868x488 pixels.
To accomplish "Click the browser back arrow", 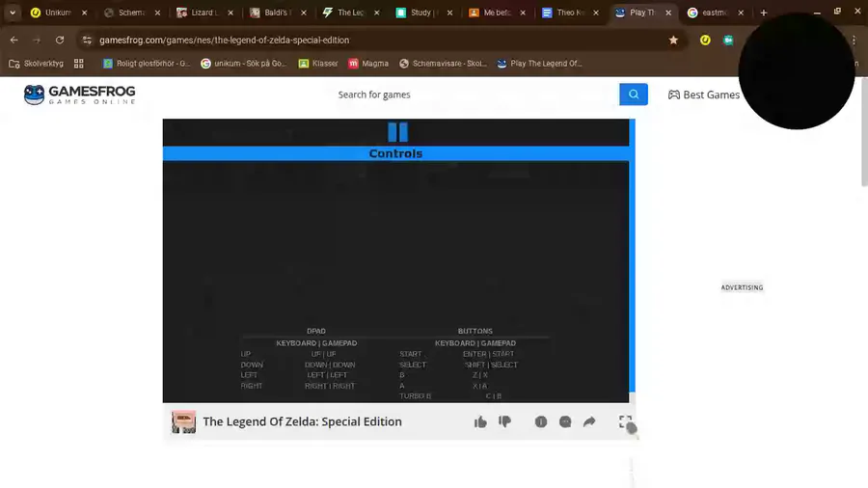I will tap(14, 40).
